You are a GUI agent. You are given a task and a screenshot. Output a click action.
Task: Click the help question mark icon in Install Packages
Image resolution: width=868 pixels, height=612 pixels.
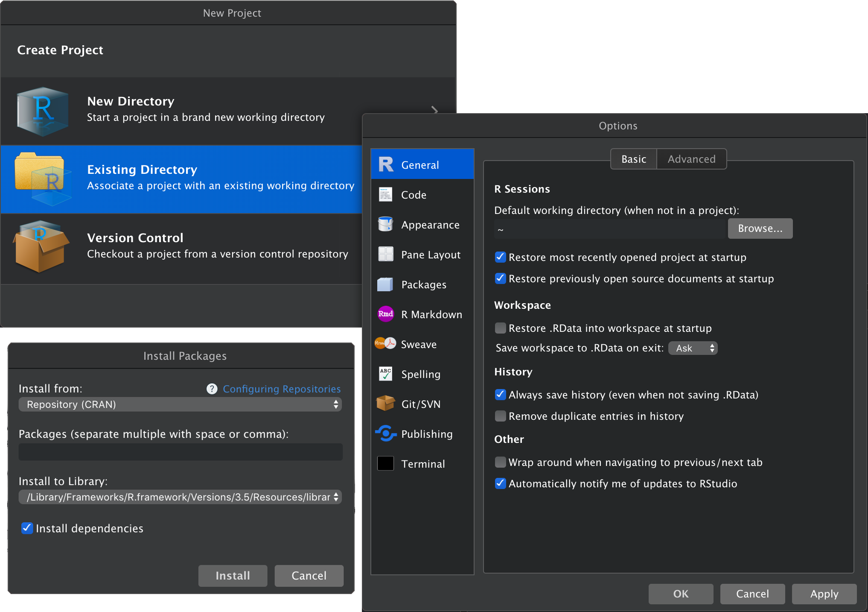click(212, 389)
